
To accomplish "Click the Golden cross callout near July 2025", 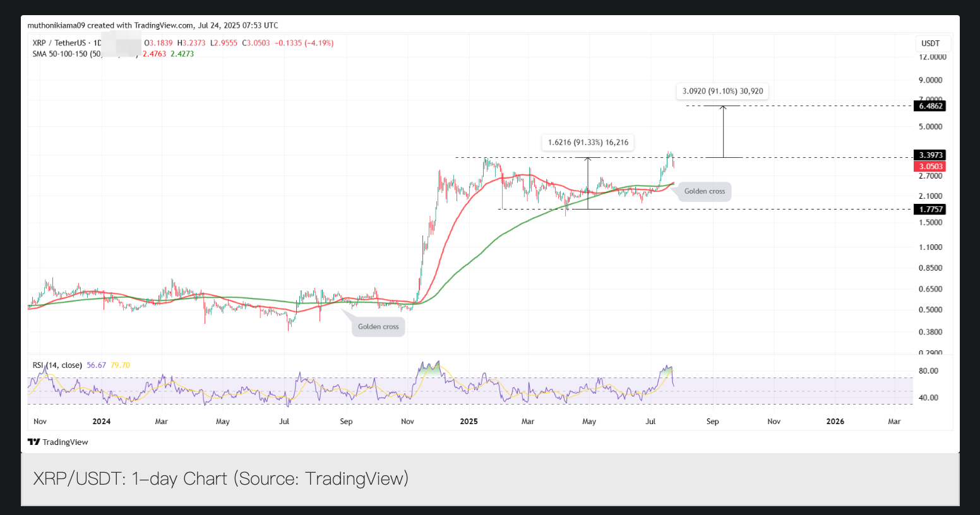I will coord(705,191).
